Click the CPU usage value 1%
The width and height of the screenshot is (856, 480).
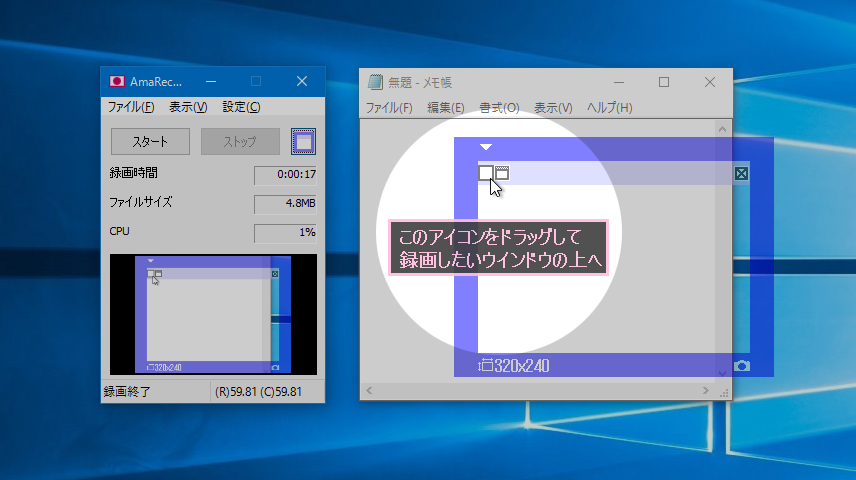coord(285,233)
